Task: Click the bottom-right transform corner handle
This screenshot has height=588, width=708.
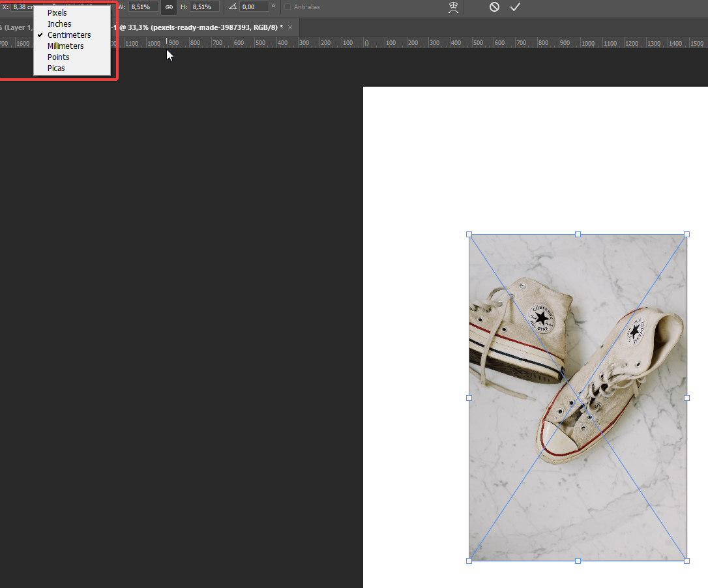Action: click(686, 561)
